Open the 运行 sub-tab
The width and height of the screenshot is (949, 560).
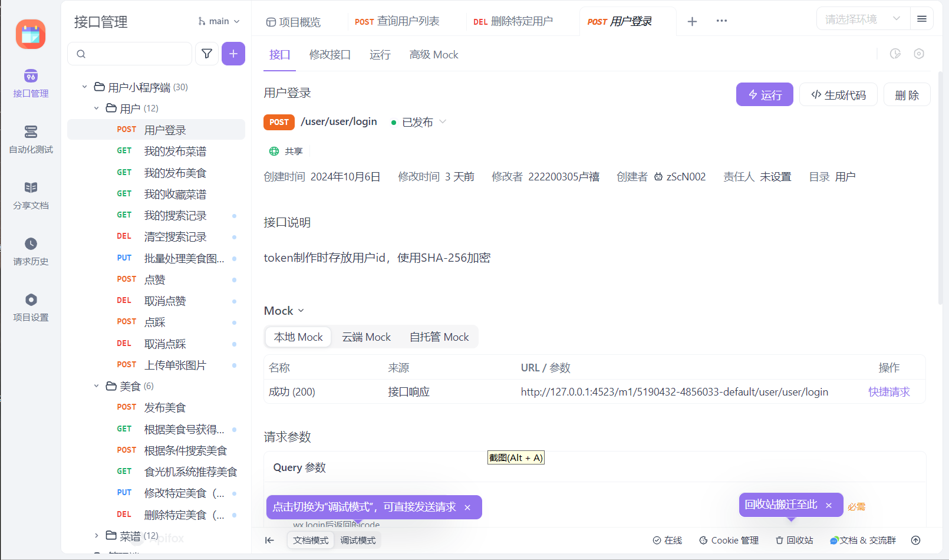click(380, 55)
